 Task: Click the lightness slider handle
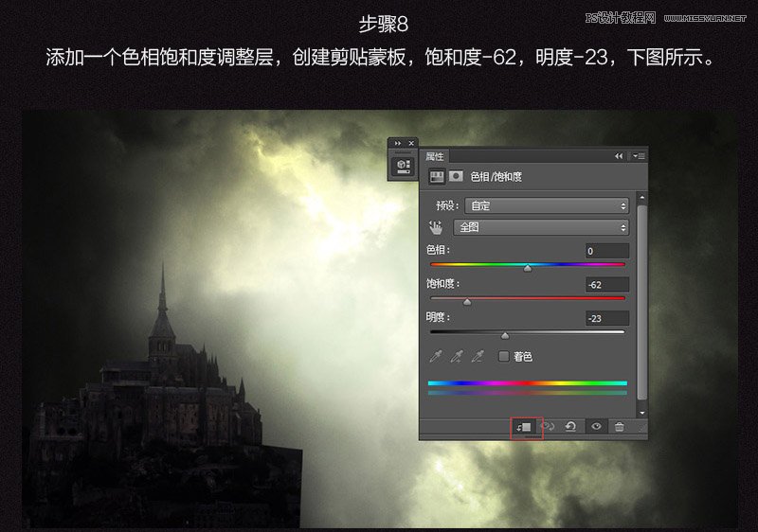pos(505,335)
